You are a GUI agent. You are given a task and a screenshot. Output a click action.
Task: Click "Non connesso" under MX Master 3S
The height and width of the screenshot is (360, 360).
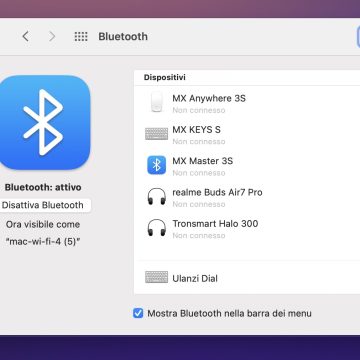(199, 173)
